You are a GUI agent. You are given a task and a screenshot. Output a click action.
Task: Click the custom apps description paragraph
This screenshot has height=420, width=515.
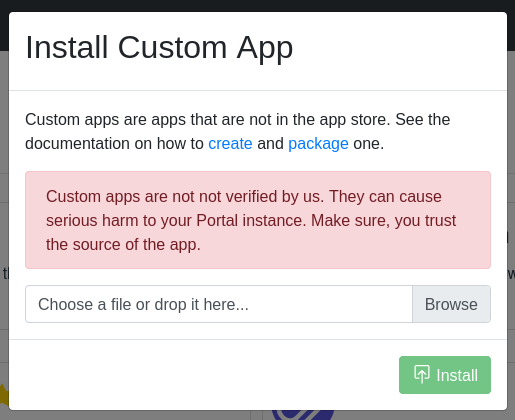(x=237, y=132)
